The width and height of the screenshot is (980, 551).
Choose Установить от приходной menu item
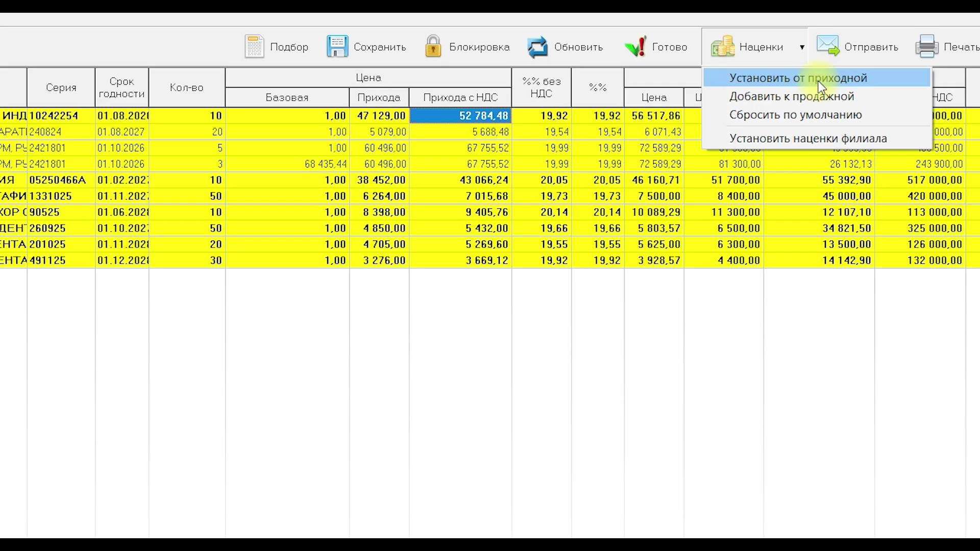[816, 78]
